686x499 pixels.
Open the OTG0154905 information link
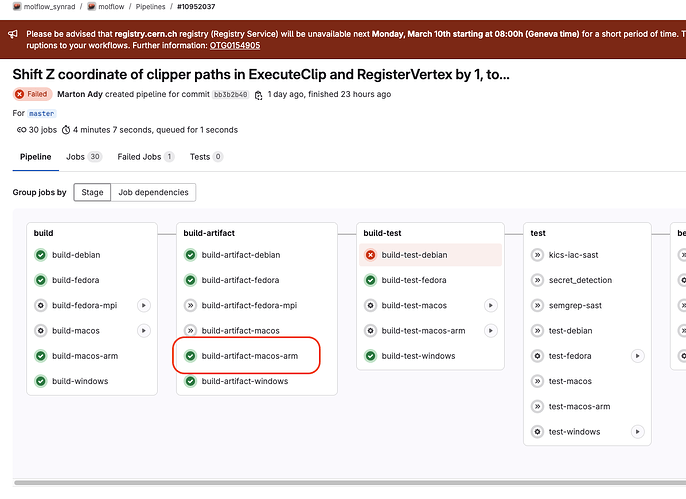pos(235,45)
